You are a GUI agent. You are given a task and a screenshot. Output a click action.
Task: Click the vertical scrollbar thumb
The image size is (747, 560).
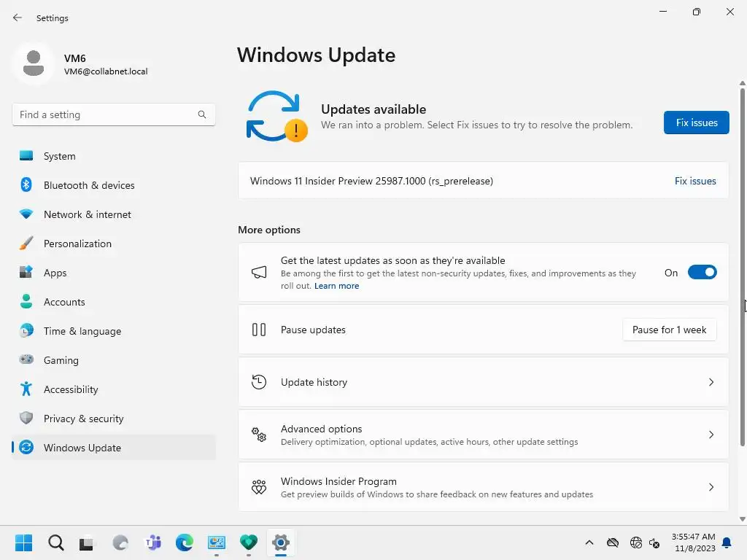click(x=742, y=267)
